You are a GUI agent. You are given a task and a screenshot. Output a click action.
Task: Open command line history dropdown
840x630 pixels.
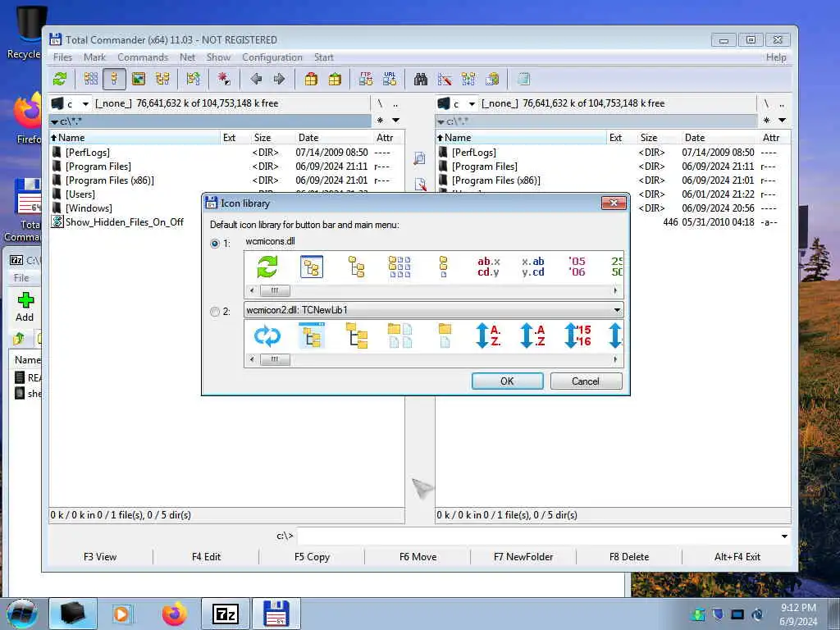784,536
